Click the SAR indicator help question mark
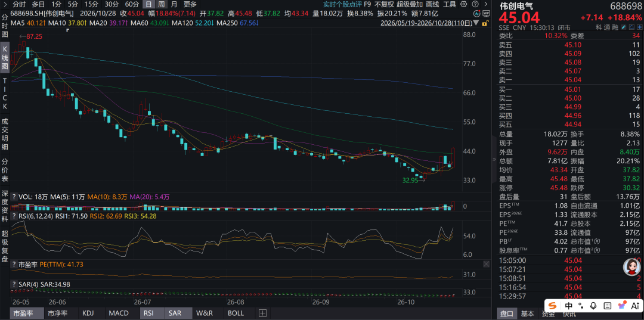 (14, 284)
